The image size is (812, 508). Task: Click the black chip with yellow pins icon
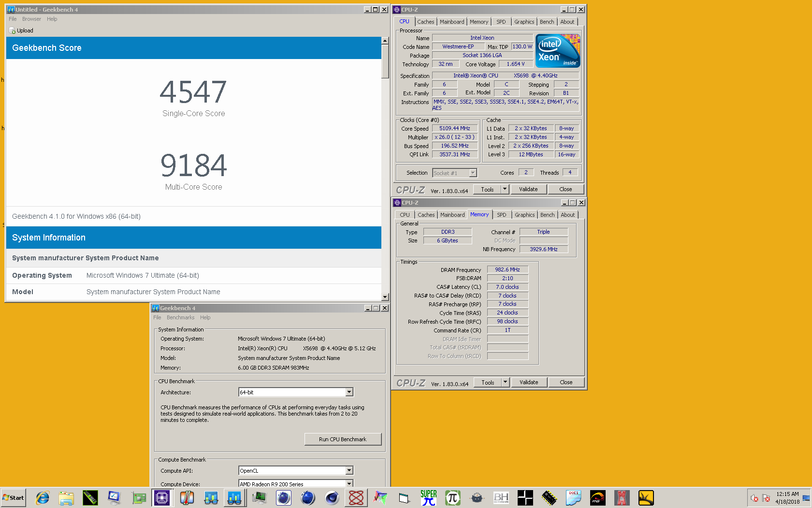550,498
